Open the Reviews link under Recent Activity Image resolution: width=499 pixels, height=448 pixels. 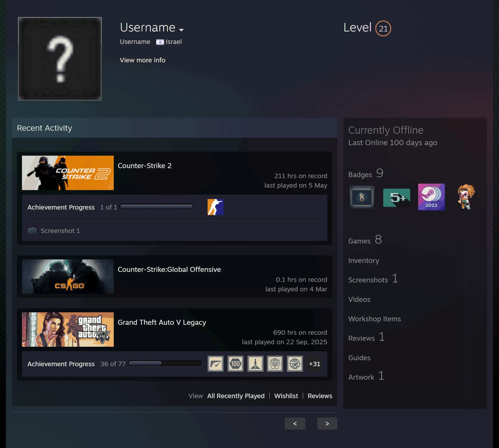point(320,396)
